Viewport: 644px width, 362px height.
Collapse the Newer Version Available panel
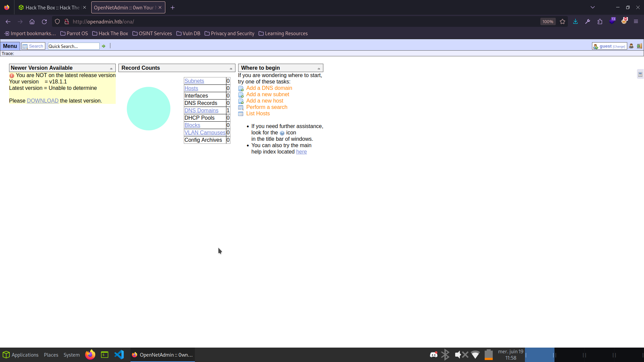click(x=111, y=68)
